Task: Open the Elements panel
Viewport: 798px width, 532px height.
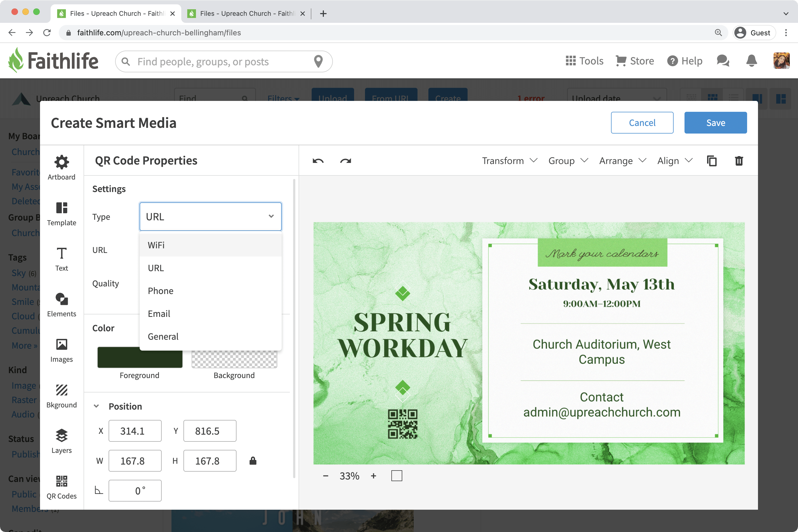Action: 62,305
